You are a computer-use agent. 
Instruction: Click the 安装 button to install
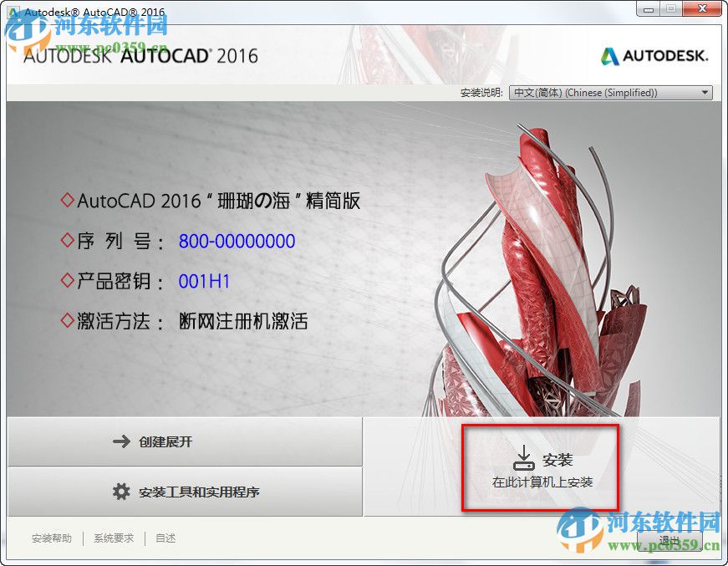(x=541, y=467)
